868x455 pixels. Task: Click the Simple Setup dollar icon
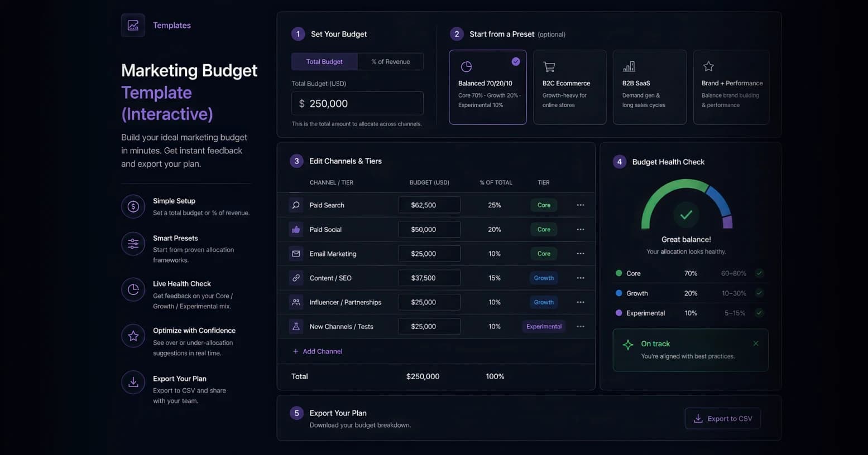click(x=133, y=206)
